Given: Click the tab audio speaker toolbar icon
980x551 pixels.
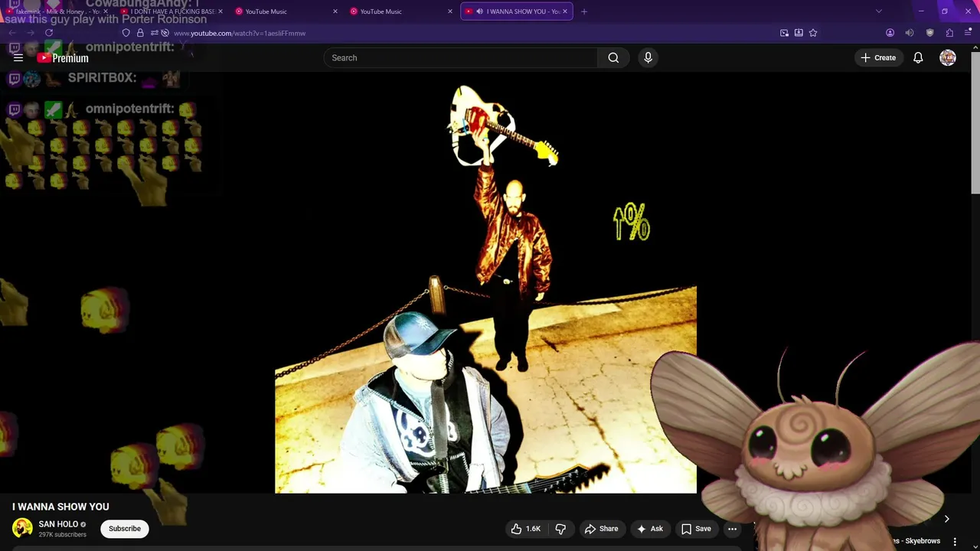Looking at the screenshot, I should 910,33.
